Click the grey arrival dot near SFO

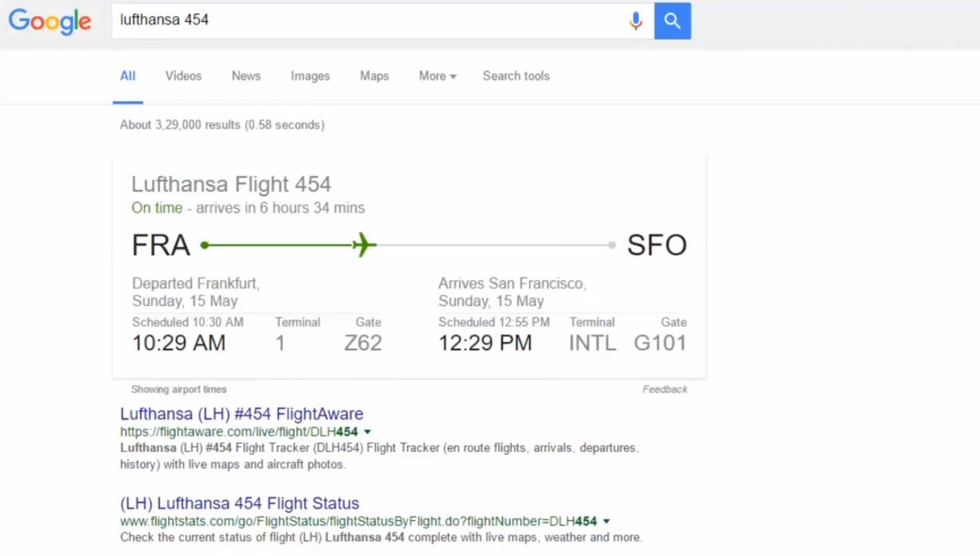(612, 245)
